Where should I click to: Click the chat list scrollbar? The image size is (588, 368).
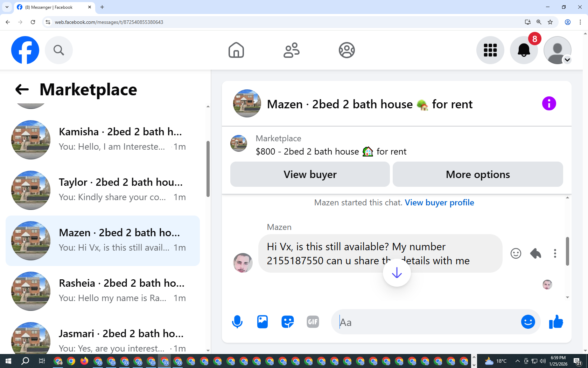pyautogui.click(x=208, y=169)
